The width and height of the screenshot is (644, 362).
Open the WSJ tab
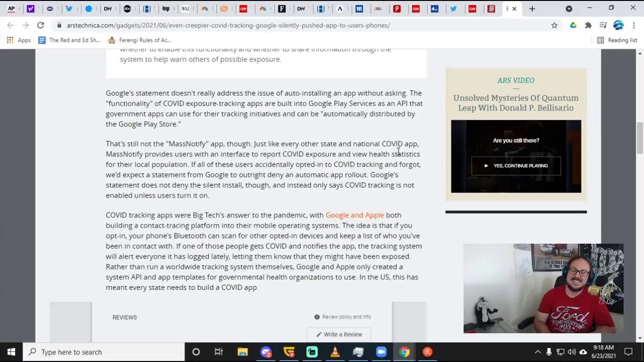[185, 9]
